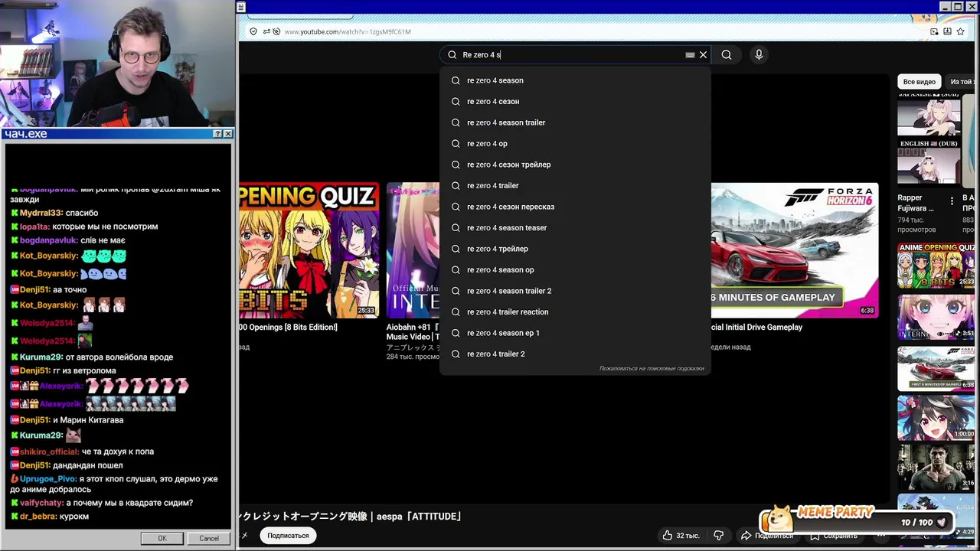Choose suggestion 're zero 4 season trailer'

575,122
